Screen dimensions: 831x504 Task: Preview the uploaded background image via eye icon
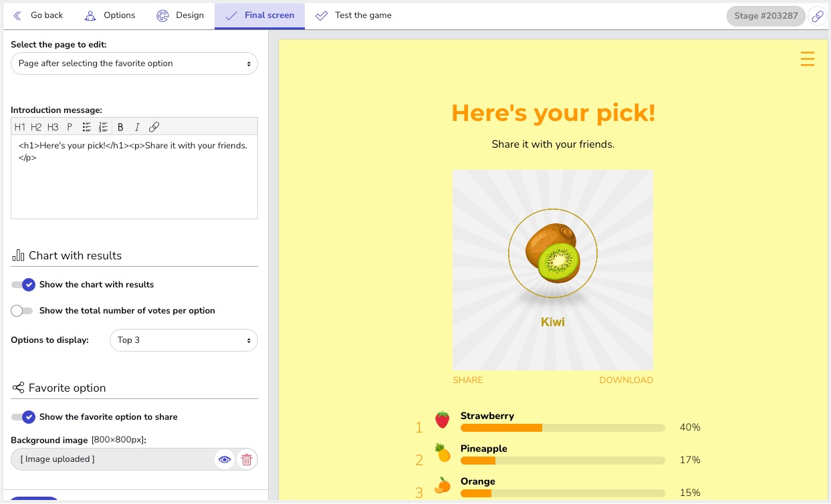[225, 459]
